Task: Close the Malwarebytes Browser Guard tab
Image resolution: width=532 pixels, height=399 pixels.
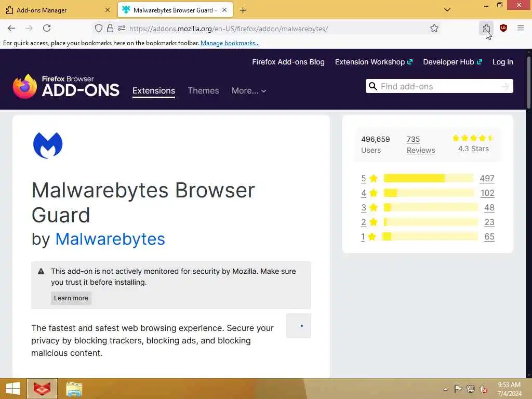Action: tap(224, 10)
